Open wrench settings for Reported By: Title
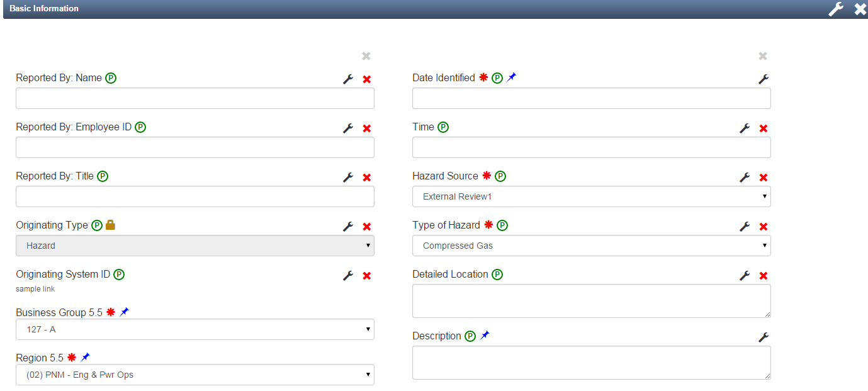 click(x=348, y=178)
